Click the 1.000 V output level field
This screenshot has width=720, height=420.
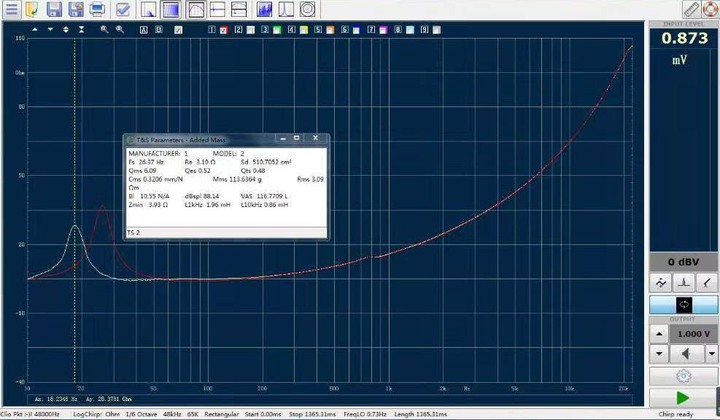[693, 334]
